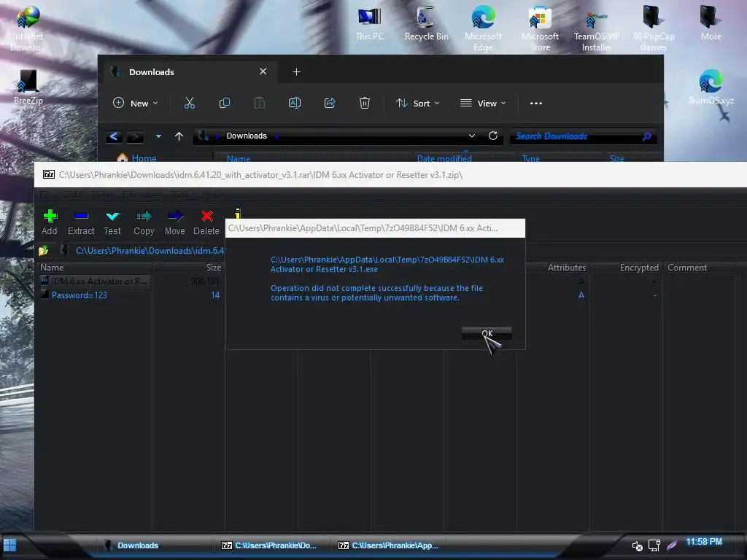Open the See more ellipsis menu
Screen dimensions: 747x560
536,104
